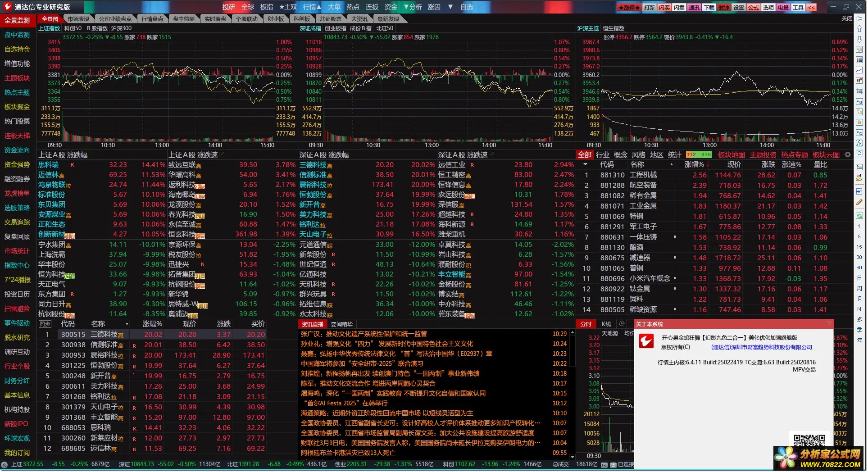The width and height of the screenshot is (868, 472).
Task: Click the blue import arrow icon
Action: pyautogui.click(x=859, y=191)
